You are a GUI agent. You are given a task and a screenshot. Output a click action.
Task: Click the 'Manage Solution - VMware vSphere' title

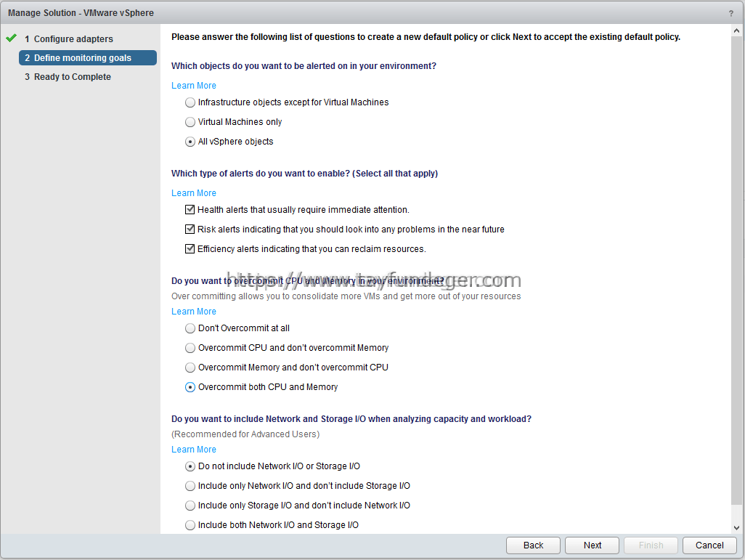(81, 13)
